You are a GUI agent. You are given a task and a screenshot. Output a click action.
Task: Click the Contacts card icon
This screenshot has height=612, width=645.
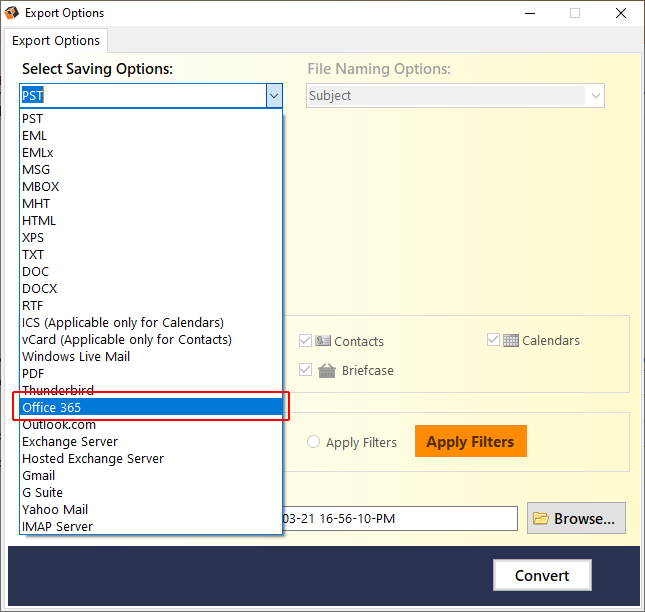323,341
